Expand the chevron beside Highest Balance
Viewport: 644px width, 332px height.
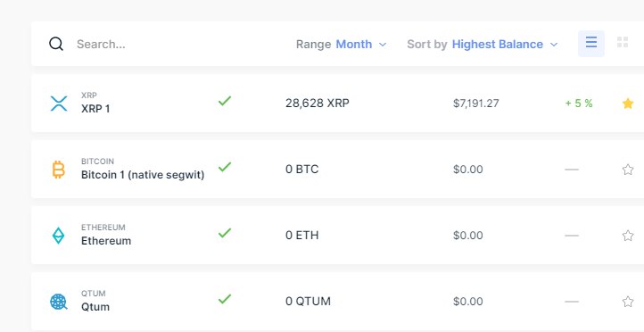[554, 45]
